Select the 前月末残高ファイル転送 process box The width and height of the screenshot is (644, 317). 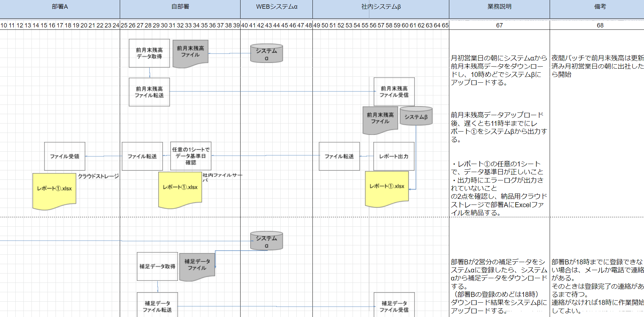point(149,92)
